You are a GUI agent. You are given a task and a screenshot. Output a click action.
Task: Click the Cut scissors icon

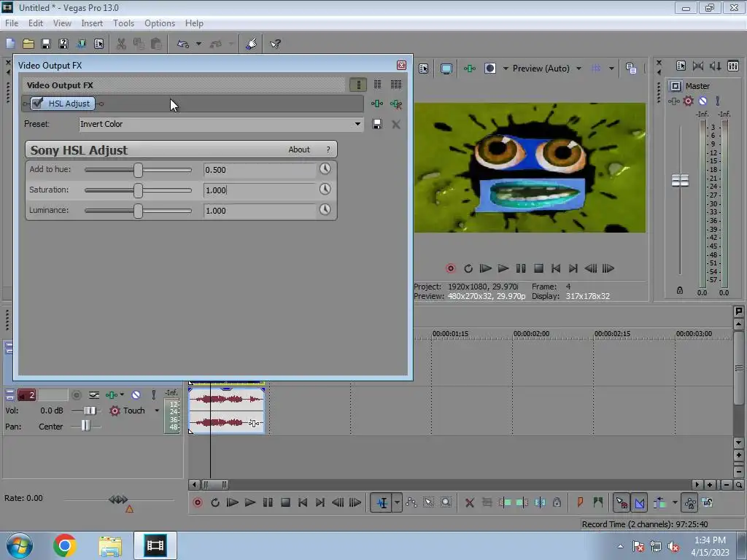[121, 44]
